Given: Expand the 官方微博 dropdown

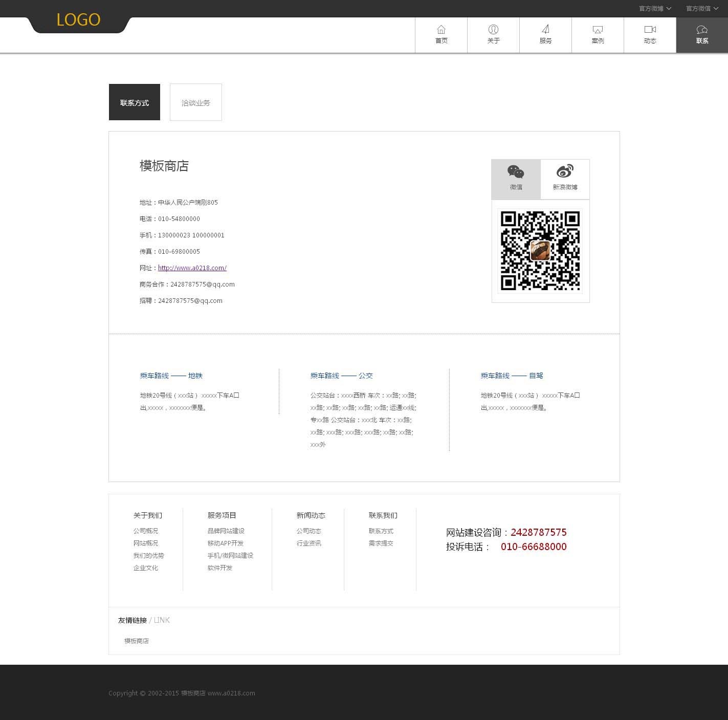Looking at the screenshot, I should coord(655,9).
